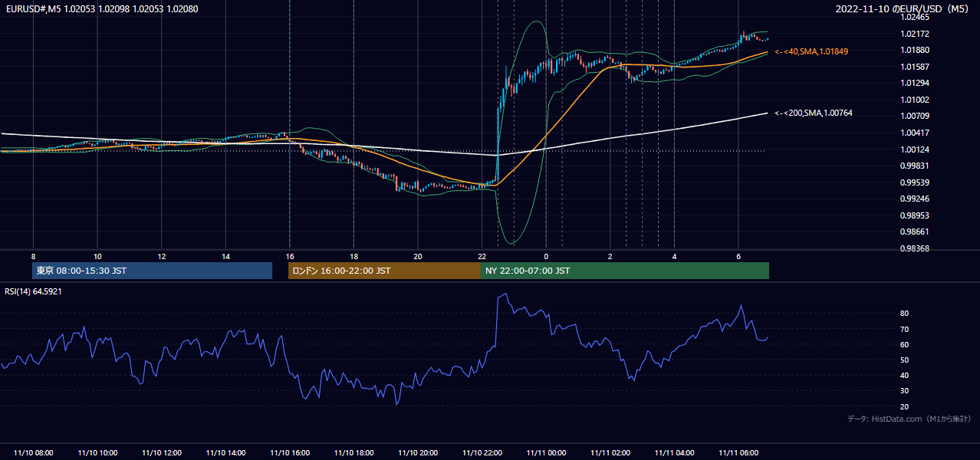Click RSI scale value 50
Viewport: 980px width, 460px height.
(905, 360)
